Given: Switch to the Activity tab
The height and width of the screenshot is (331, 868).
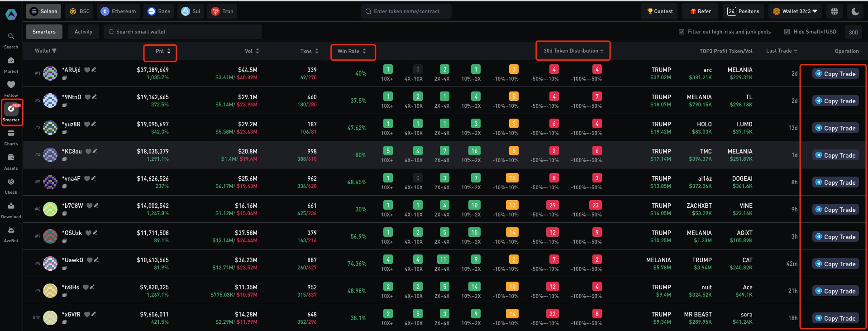Looking at the screenshot, I should tap(83, 32).
